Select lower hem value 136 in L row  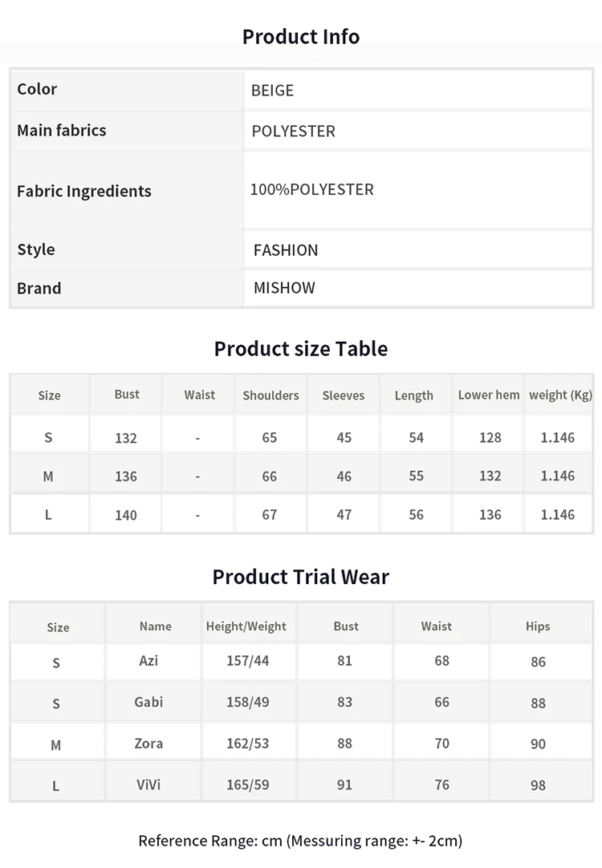(490, 515)
